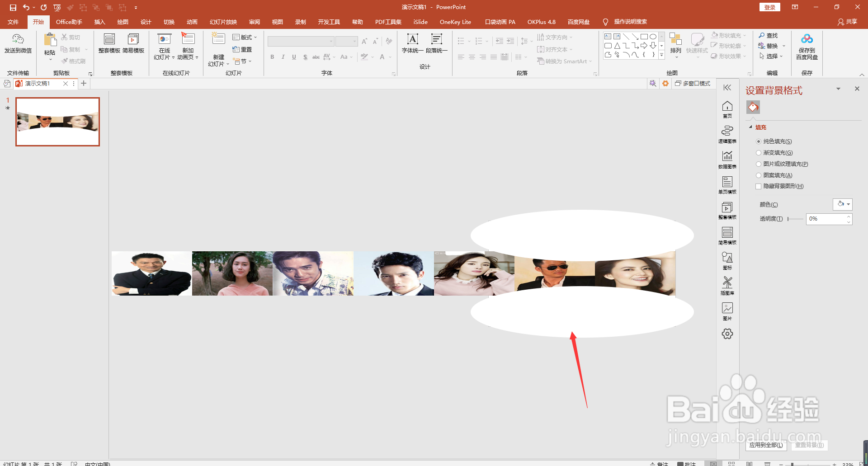Toggle 隐藏背景图形 checkbox
This screenshot has width=868, height=466.
coord(759,186)
